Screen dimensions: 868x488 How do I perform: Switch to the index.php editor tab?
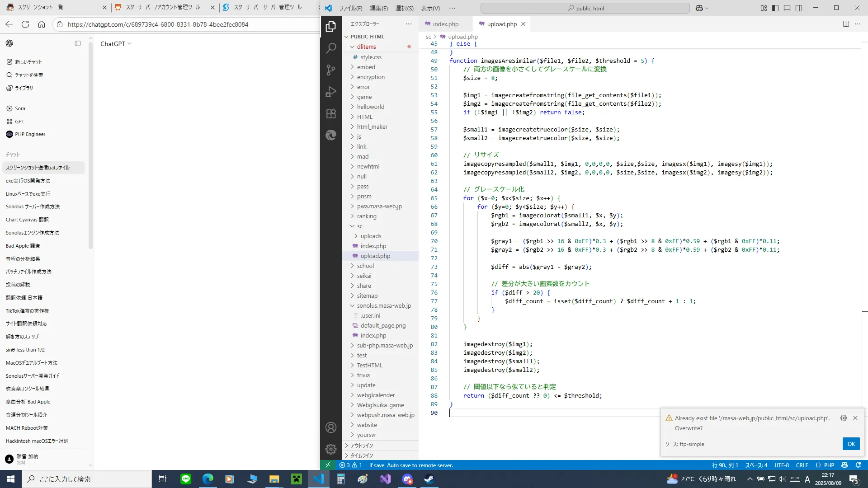click(x=445, y=24)
